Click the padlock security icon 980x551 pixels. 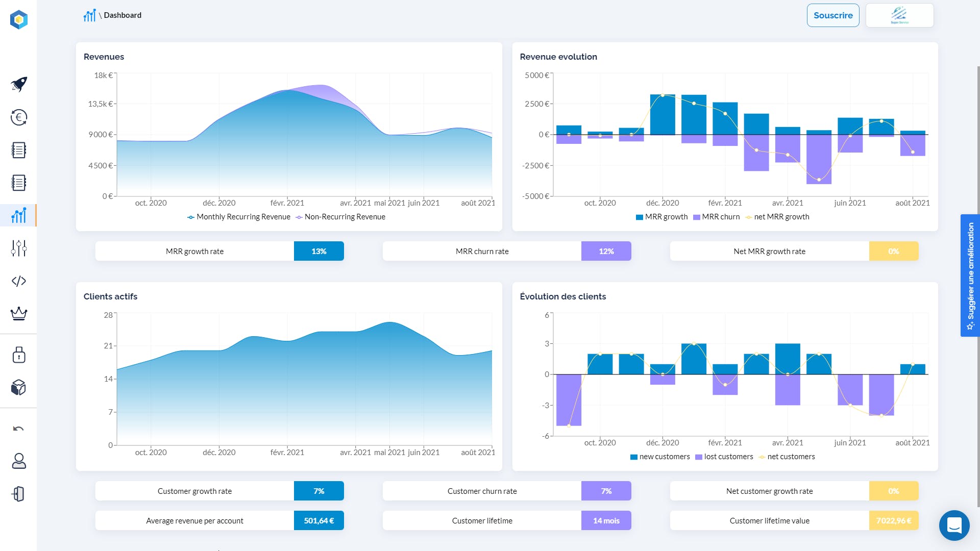(19, 355)
